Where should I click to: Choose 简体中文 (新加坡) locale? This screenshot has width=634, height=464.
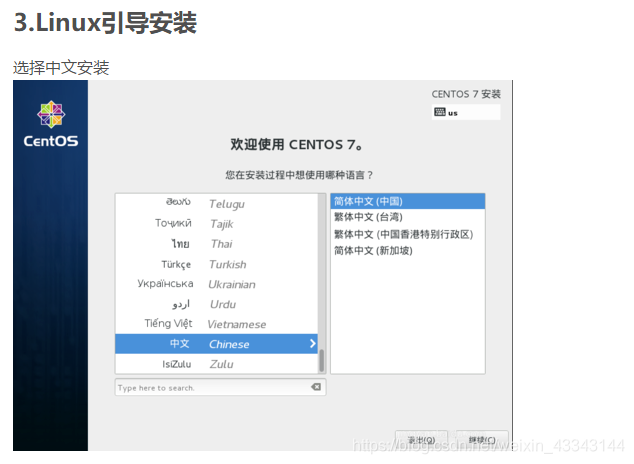pos(408,251)
